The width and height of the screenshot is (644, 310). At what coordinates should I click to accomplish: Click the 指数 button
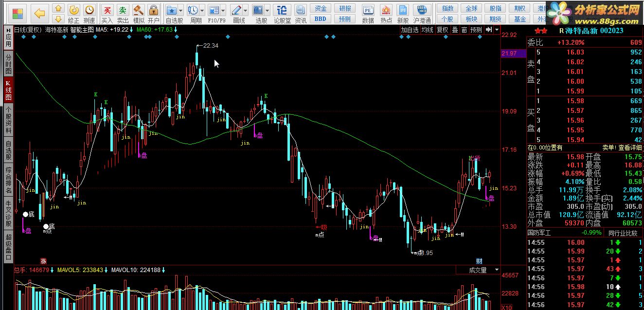click(447, 9)
